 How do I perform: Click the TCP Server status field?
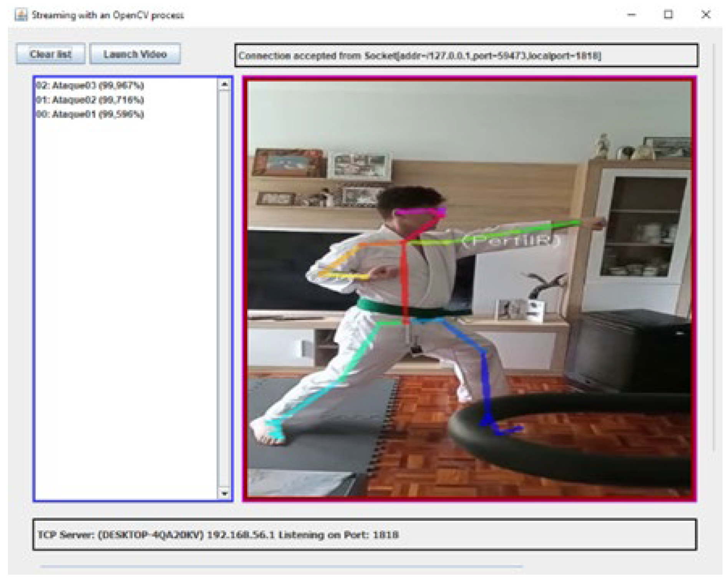click(x=364, y=535)
